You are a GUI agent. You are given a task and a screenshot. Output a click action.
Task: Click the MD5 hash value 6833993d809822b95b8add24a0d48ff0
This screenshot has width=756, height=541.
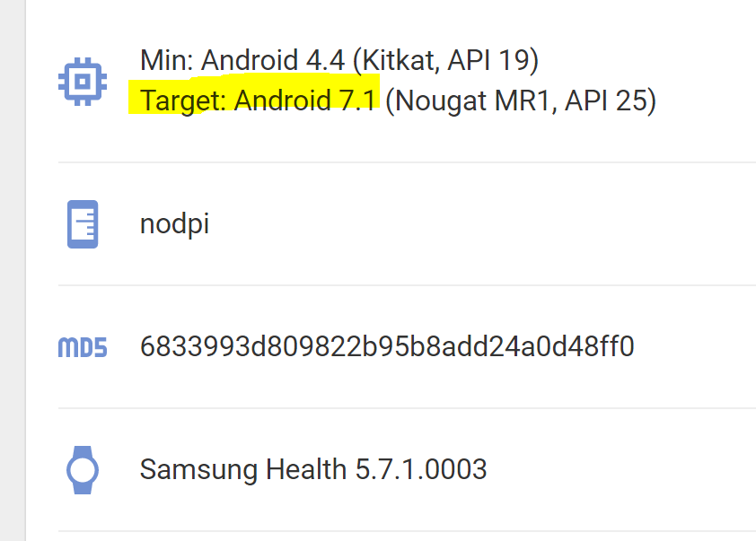(387, 346)
